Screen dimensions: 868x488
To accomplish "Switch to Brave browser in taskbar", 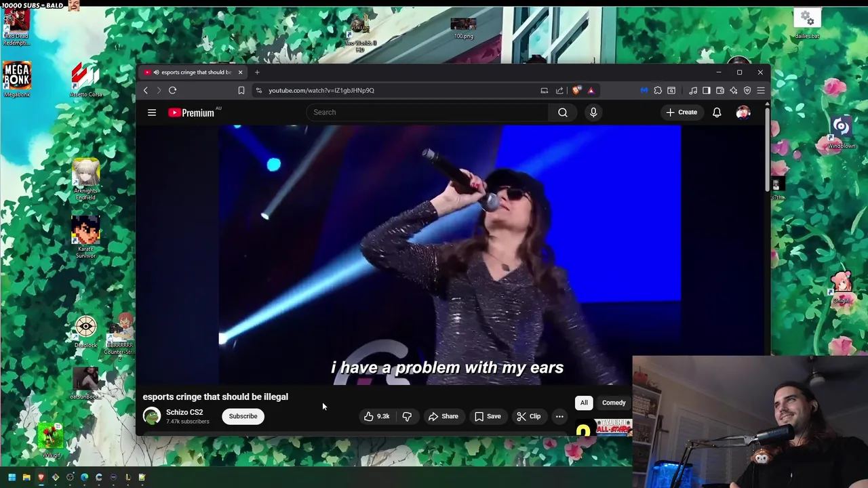I will tap(41, 477).
